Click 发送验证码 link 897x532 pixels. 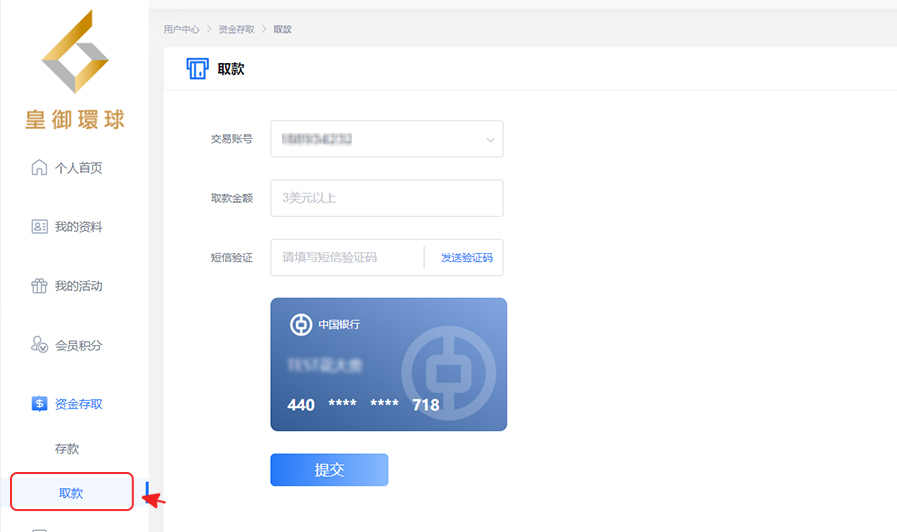coord(466,257)
